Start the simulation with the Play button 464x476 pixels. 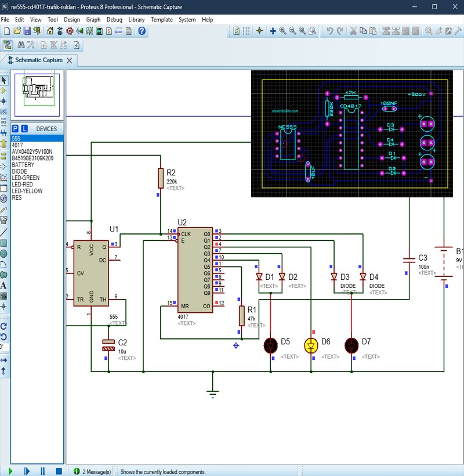[11, 471]
